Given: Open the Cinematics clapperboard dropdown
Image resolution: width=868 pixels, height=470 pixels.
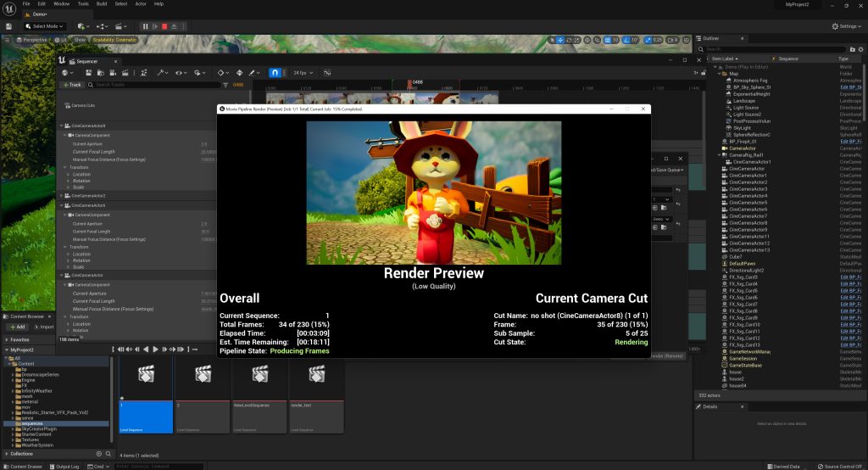Looking at the screenshot, I should (120, 26).
